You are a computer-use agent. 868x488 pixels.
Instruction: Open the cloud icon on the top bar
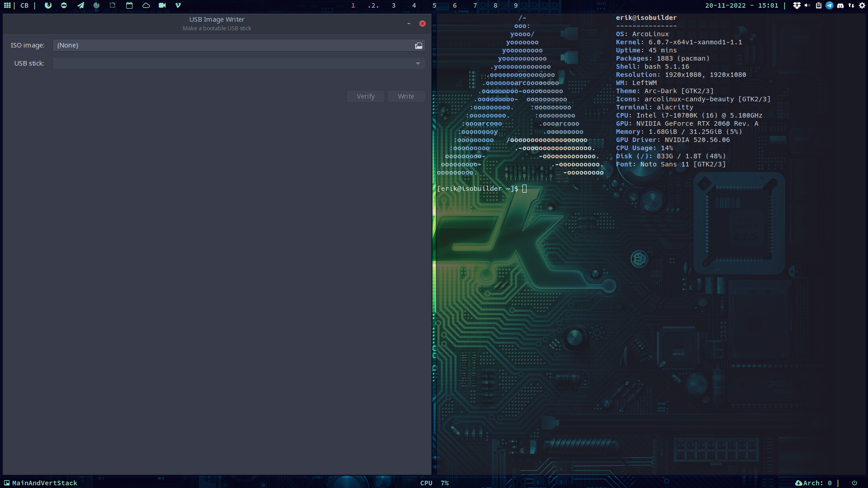click(x=146, y=6)
